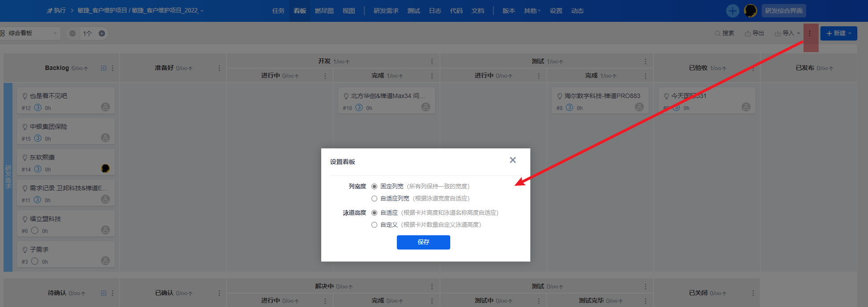Click priority 3 badge on card #12
The width and height of the screenshot is (868, 307).
(38, 107)
